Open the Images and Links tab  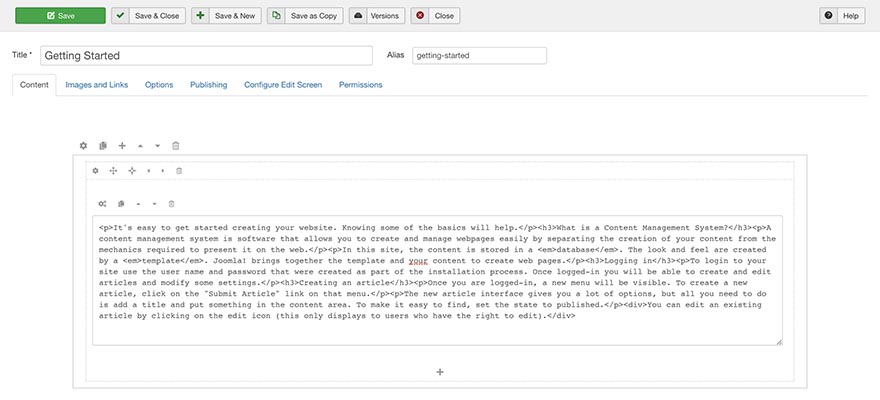pyautogui.click(x=97, y=85)
